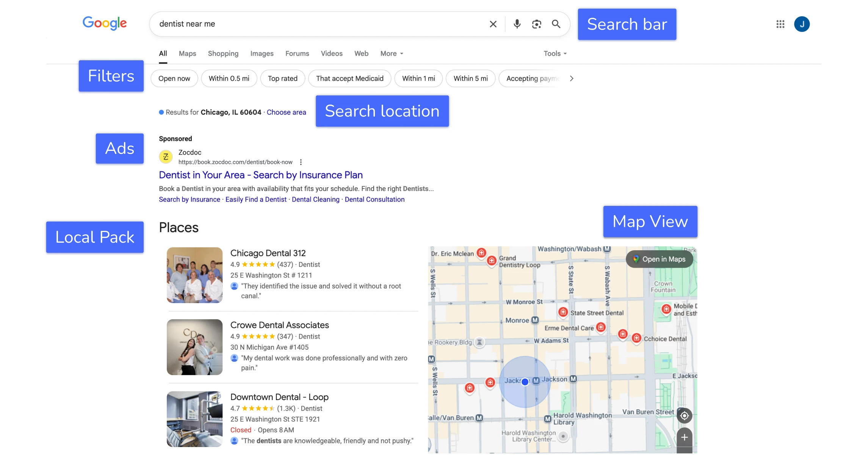Enable the Top rated filter chip
Image resolution: width=868 pixels, height=455 pixels.
point(282,78)
